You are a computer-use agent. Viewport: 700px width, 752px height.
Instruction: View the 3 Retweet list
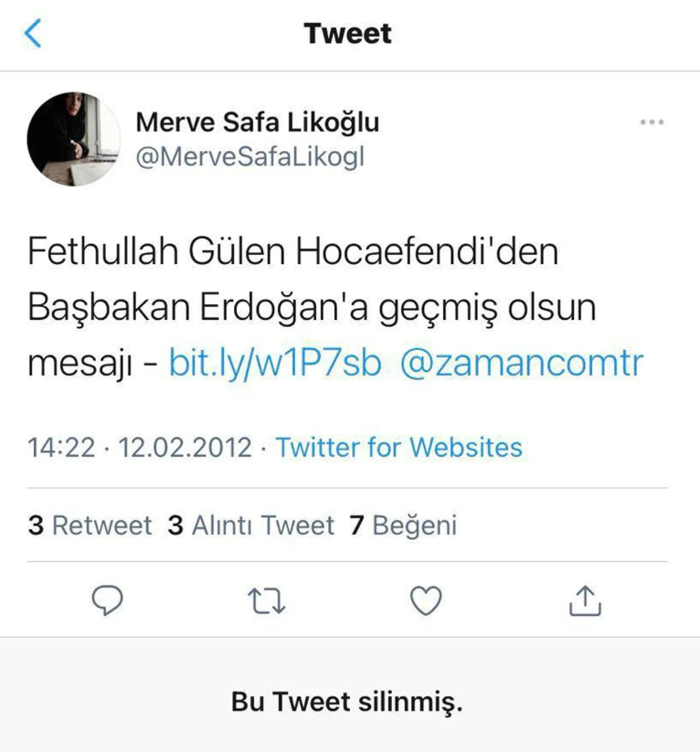click(x=90, y=525)
